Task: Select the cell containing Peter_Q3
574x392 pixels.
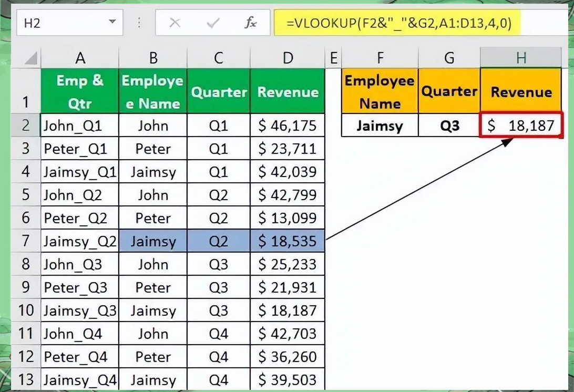Action: click(x=79, y=287)
